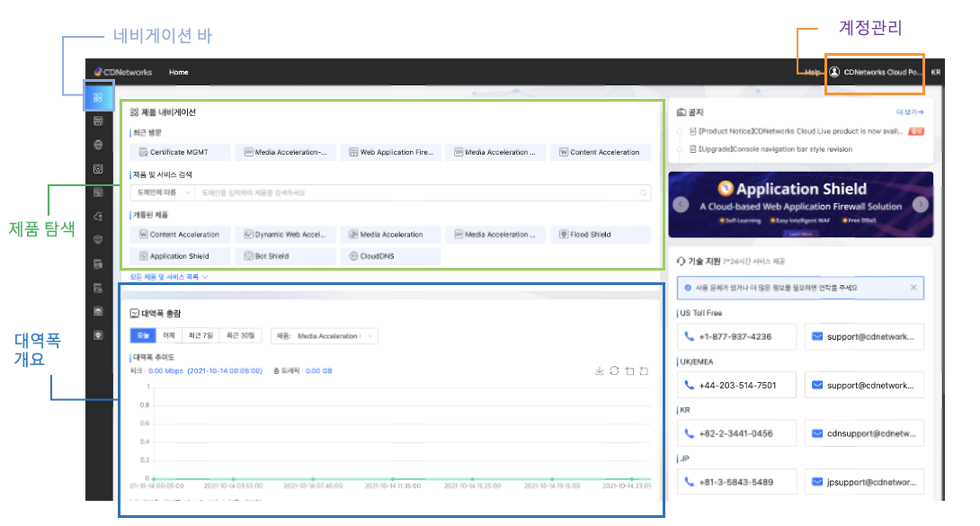Click the 더 보기 link in notices
The image size is (980, 526).
[x=909, y=112]
